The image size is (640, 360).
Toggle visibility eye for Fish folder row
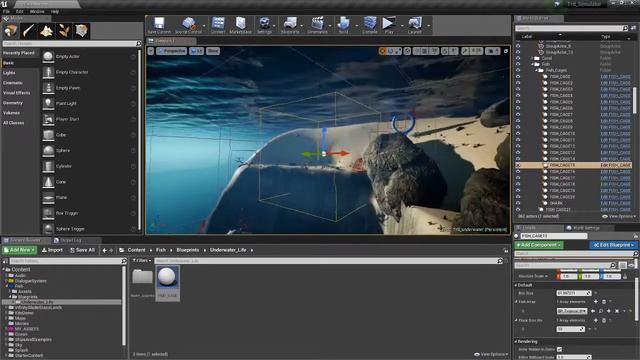pyautogui.click(x=518, y=64)
